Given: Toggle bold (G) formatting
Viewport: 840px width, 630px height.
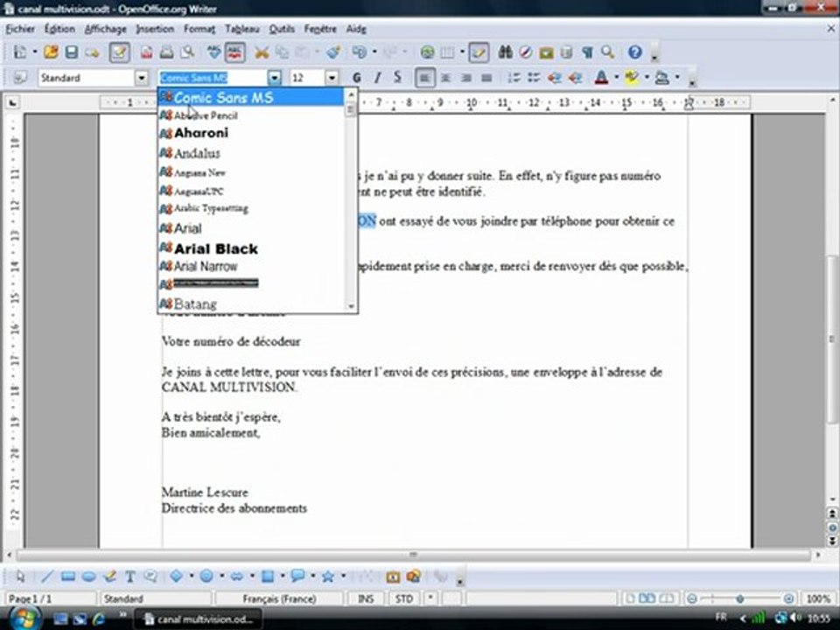Looking at the screenshot, I should click(357, 78).
